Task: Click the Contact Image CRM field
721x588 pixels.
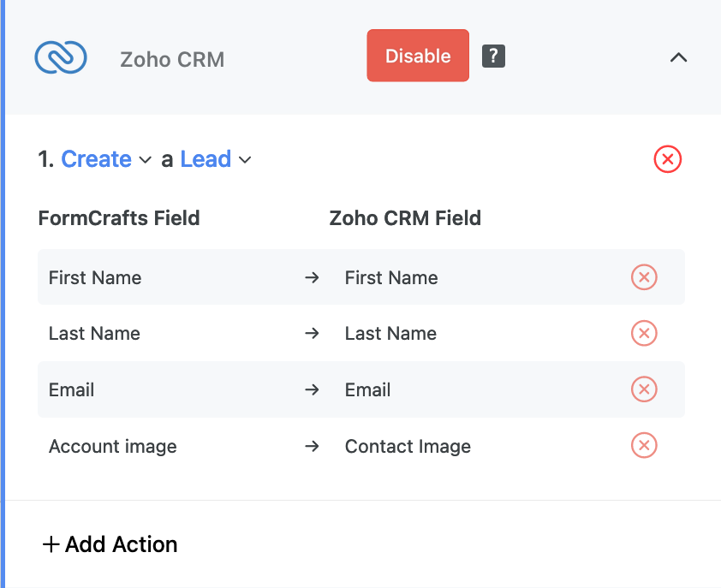Action: pos(408,447)
